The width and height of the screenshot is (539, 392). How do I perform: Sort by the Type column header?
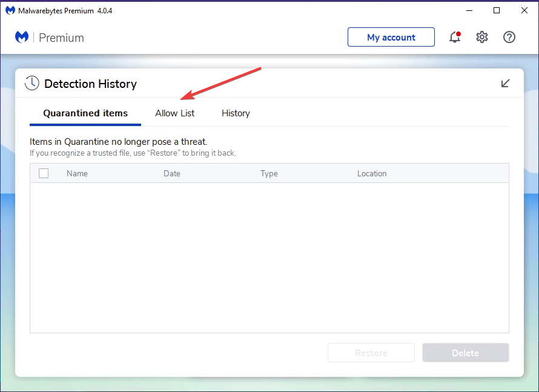click(269, 173)
